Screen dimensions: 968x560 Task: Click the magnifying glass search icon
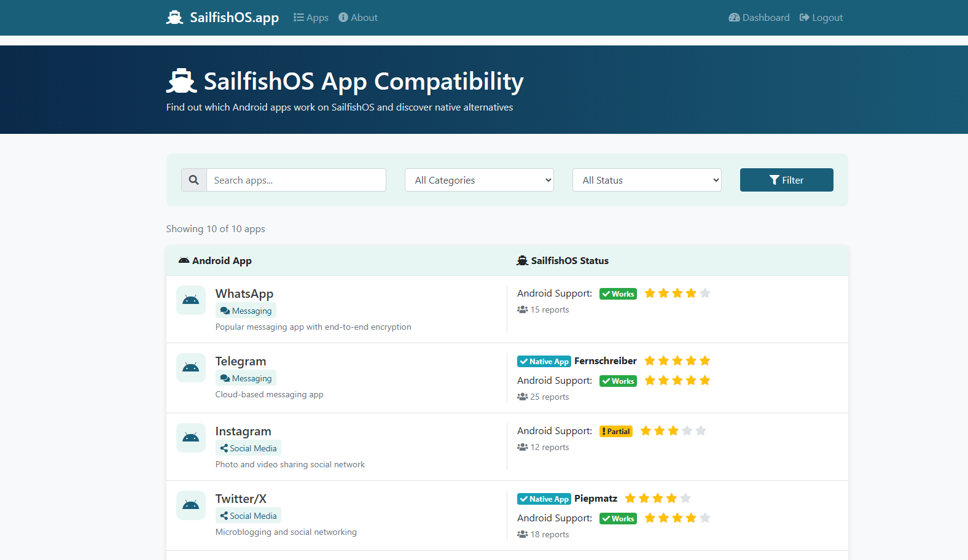194,180
